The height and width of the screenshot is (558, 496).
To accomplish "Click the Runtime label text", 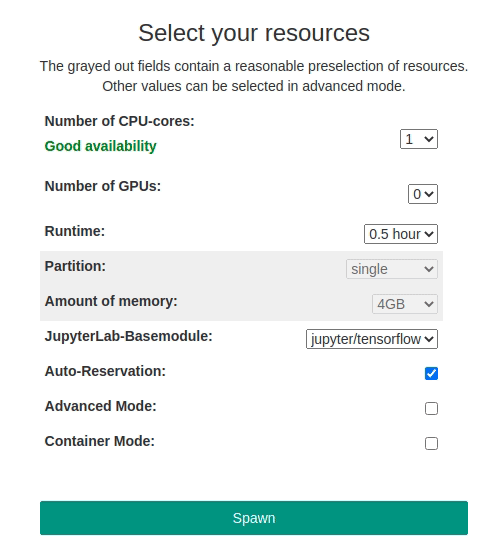I will point(75,231).
